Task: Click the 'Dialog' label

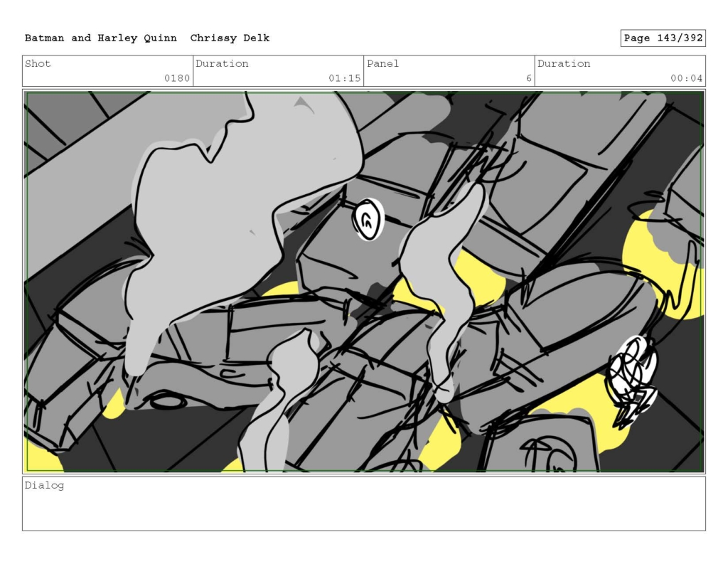Action: tap(44, 486)
